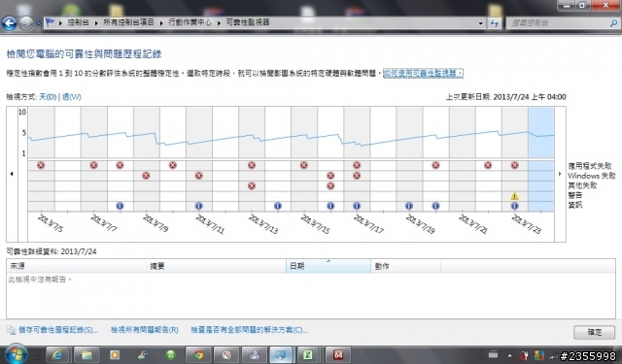Open Google Chrome from the taskbar
The image size is (622, 364).
198,355
